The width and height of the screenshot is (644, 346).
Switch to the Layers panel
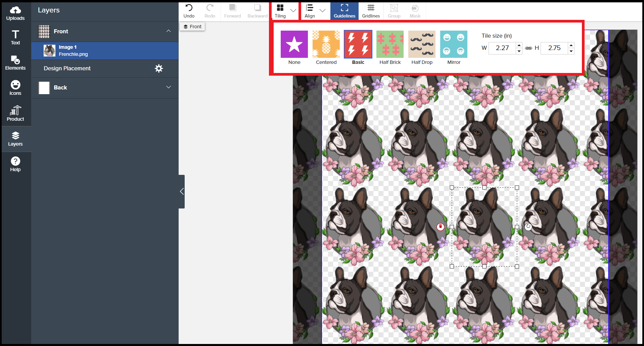pyautogui.click(x=15, y=139)
